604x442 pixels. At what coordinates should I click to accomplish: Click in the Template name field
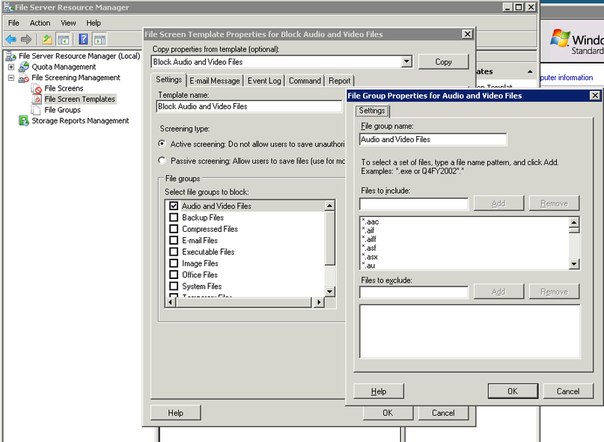click(x=249, y=106)
